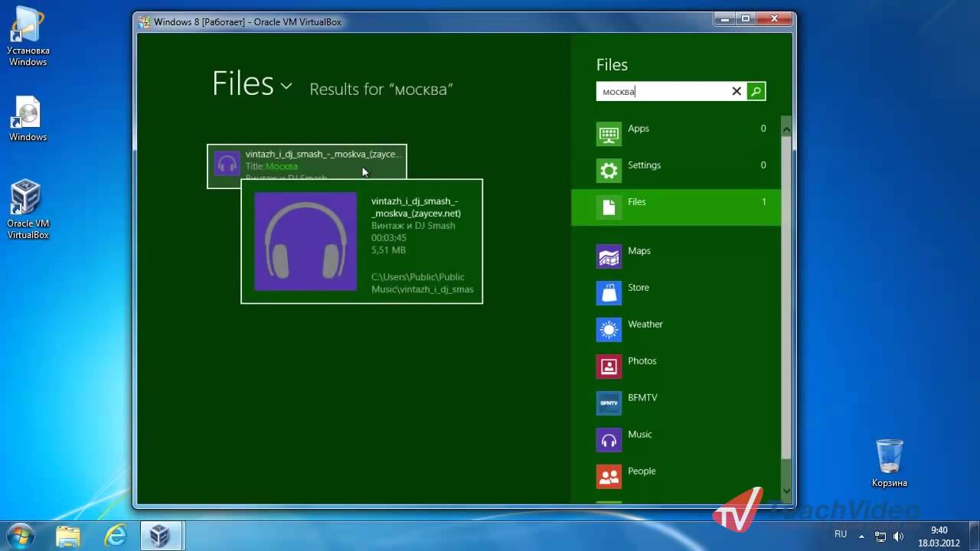This screenshot has width=980, height=551.
Task: Click the network icon in system tray
Action: [880, 536]
